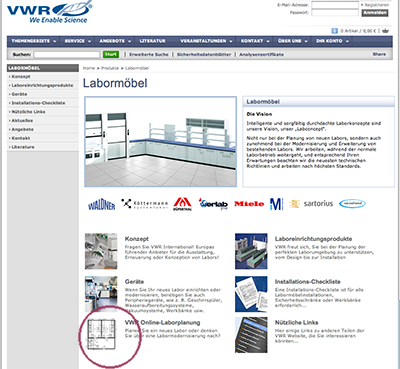Open the Geräte heading link

click(134, 282)
